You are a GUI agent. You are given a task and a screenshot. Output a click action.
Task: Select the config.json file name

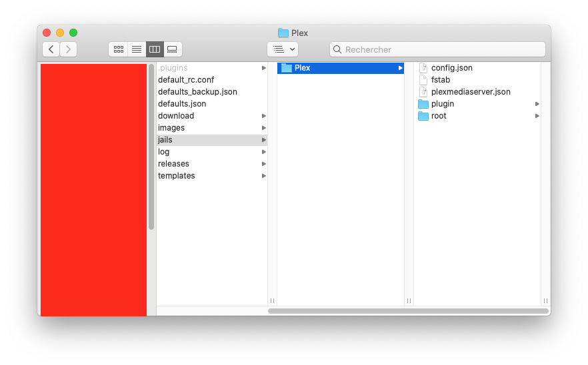coord(452,68)
